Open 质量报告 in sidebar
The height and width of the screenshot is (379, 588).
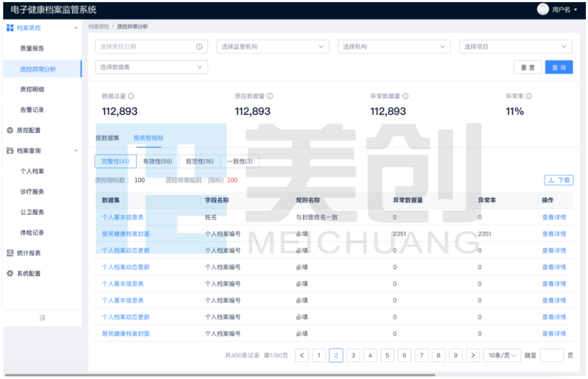(32, 48)
